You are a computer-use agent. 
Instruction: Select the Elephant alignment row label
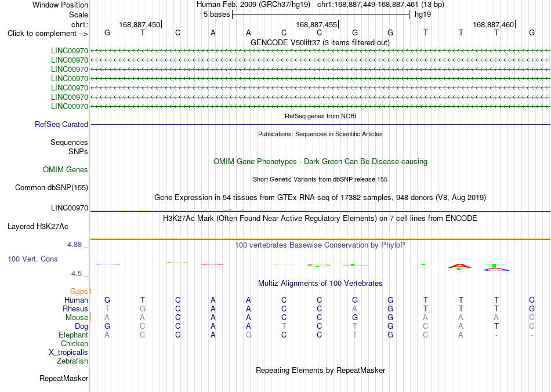(x=73, y=335)
